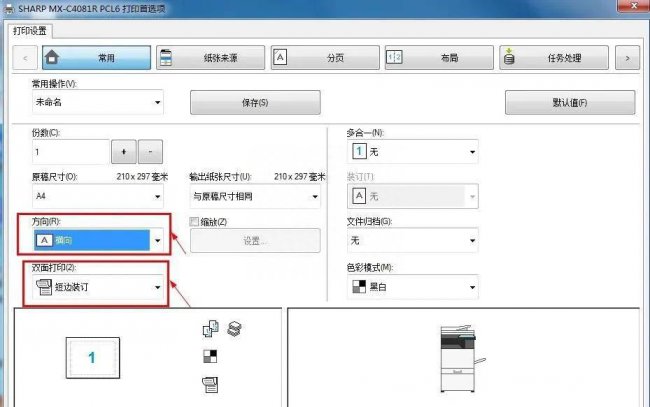Click the home icon on 常用 tab

(x=52, y=57)
